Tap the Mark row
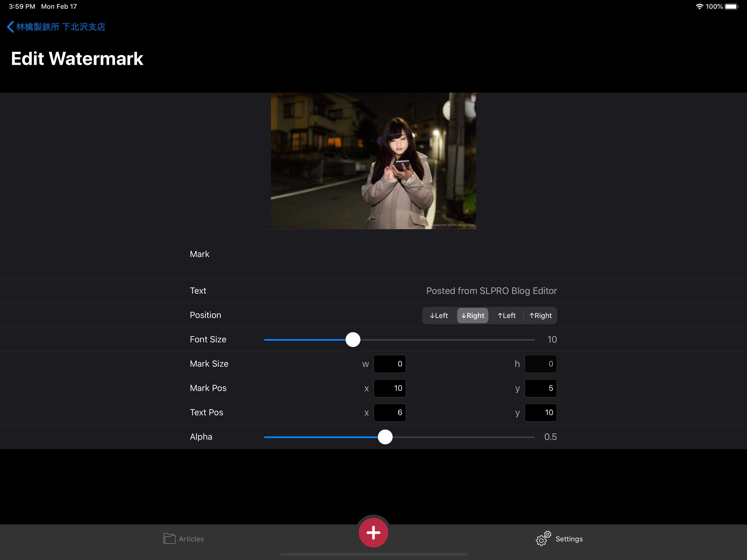The width and height of the screenshot is (747, 560). pyautogui.click(x=373, y=254)
